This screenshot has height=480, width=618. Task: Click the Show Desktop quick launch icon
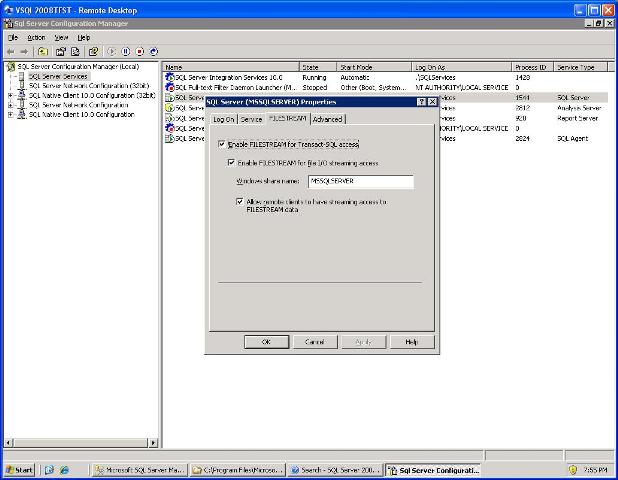pyautogui.click(x=49, y=470)
